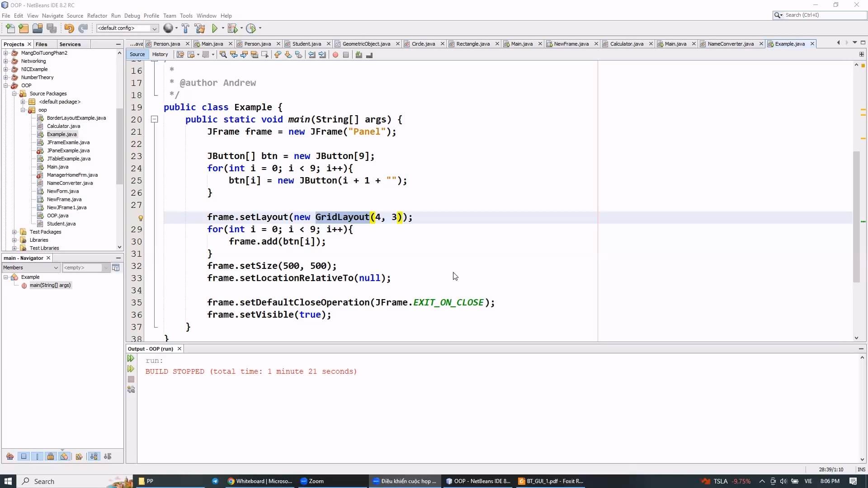This screenshot has width=868, height=488.
Task: Switch to the NameConverter.java editor tab
Action: (x=731, y=44)
